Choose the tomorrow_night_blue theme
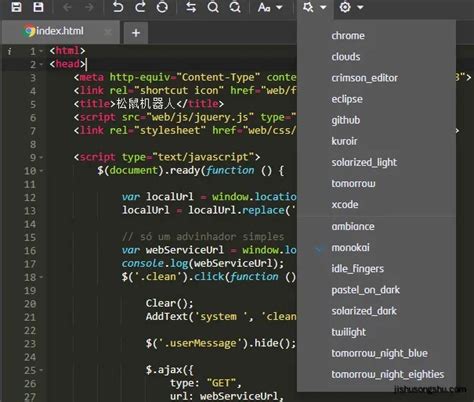 (x=379, y=353)
